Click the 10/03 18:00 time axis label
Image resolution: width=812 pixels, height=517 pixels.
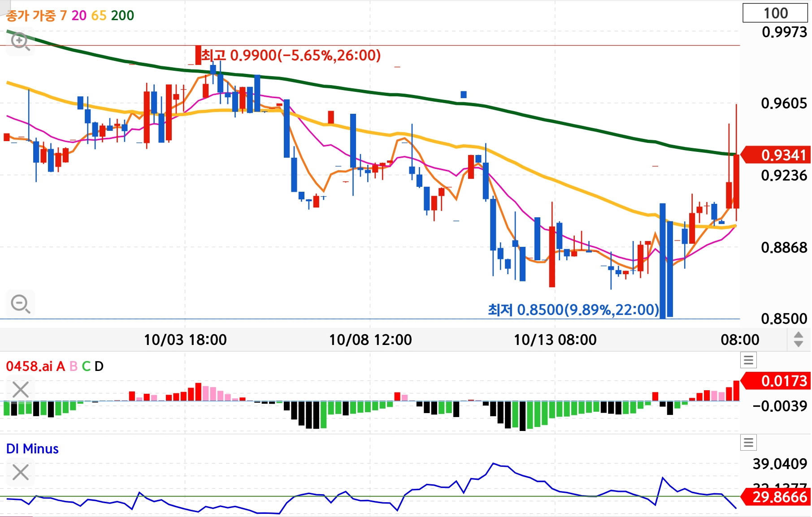click(185, 340)
